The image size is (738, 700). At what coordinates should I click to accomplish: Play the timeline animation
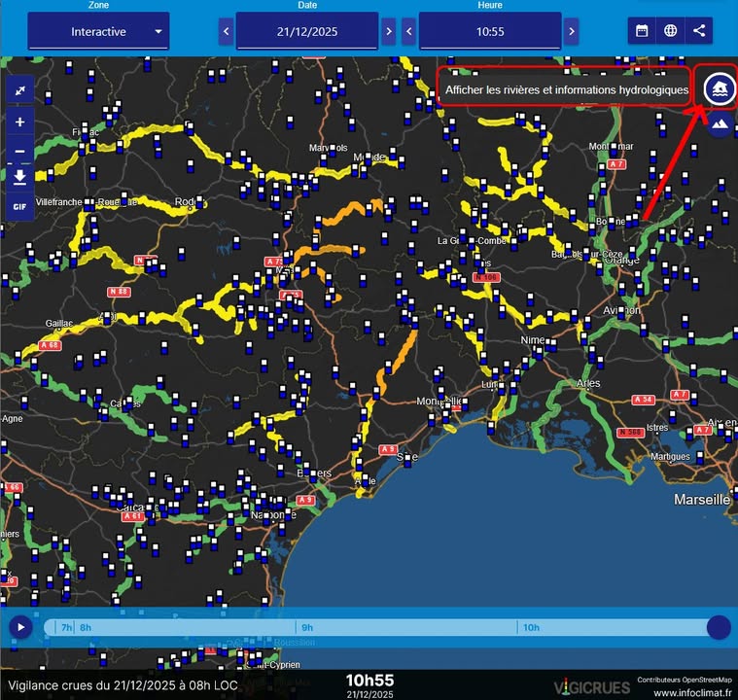tap(19, 627)
